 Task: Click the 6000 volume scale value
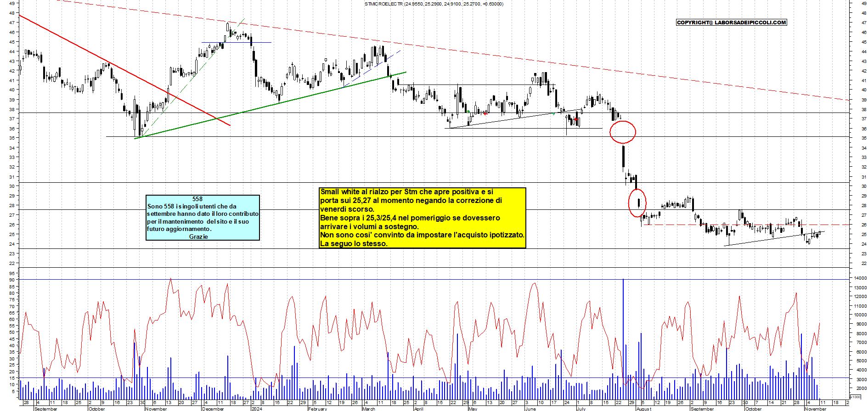tap(861, 352)
